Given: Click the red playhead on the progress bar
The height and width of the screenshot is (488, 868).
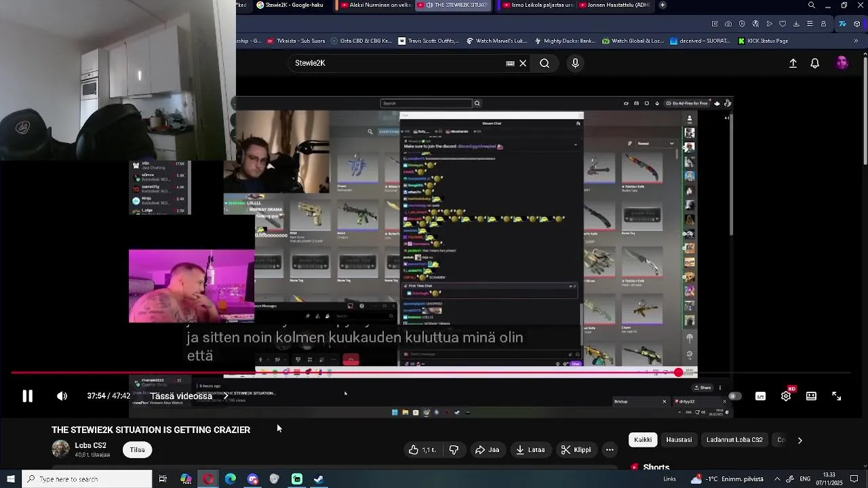Looking at the screenshot, I should point(678,373).
